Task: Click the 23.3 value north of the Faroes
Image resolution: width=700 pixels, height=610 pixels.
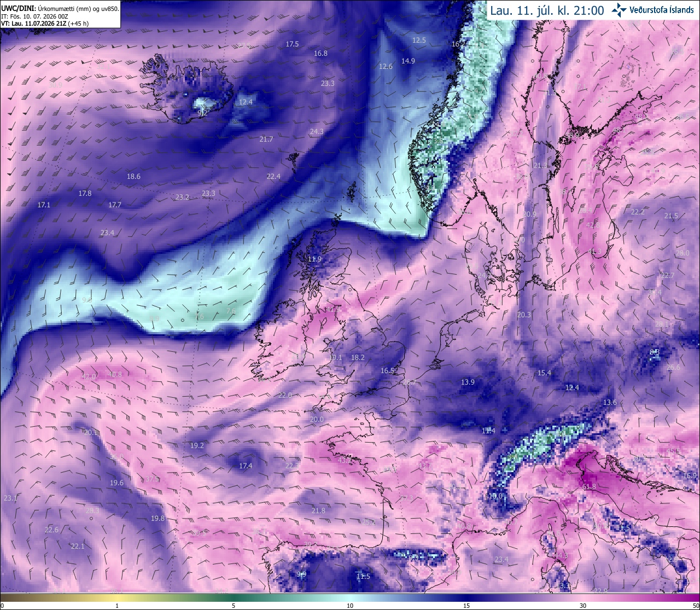Action: point(328,83)
